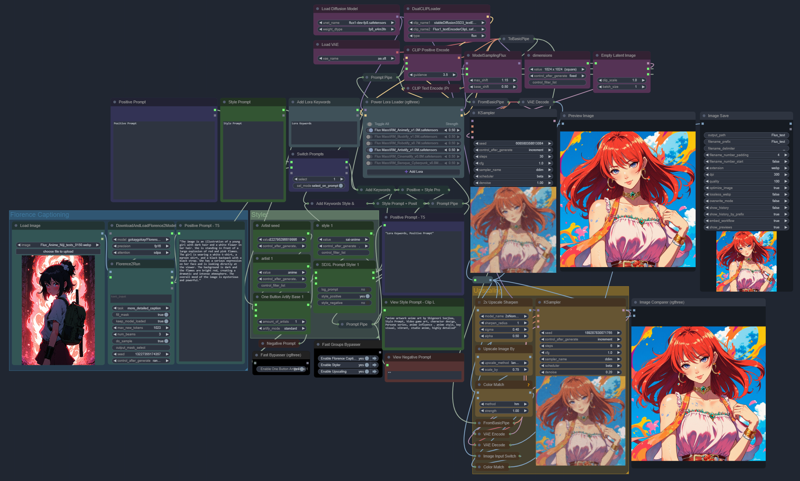Click the go-to-group arrow beside Enable Styler

[x=375, y=365]
